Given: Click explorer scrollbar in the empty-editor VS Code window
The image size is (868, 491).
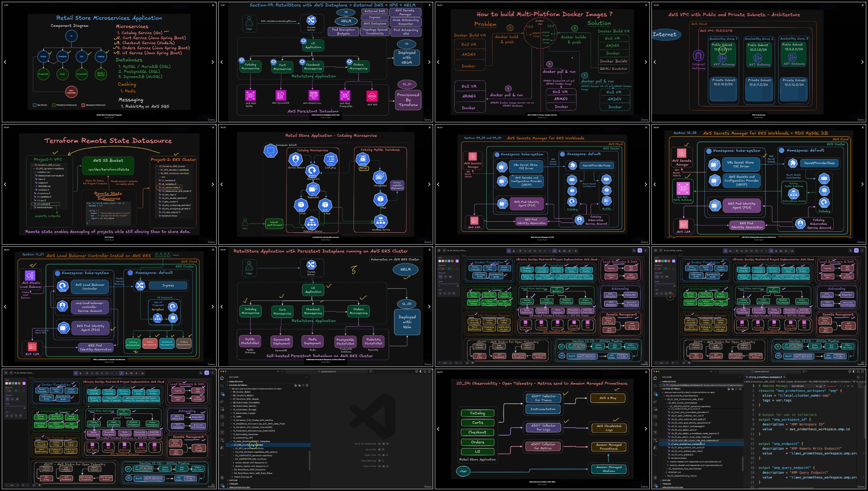Looking at the screenshot, I should click(310, 461).
